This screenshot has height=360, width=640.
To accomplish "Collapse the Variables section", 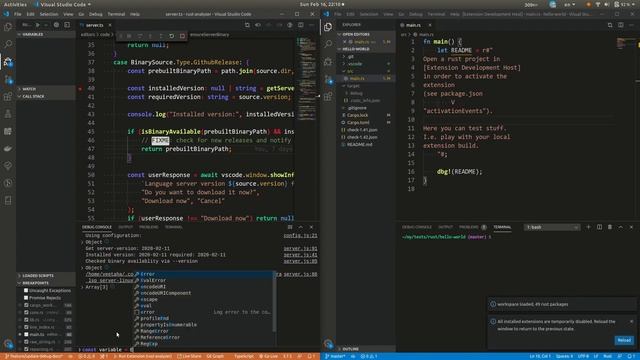I will 46,34.
